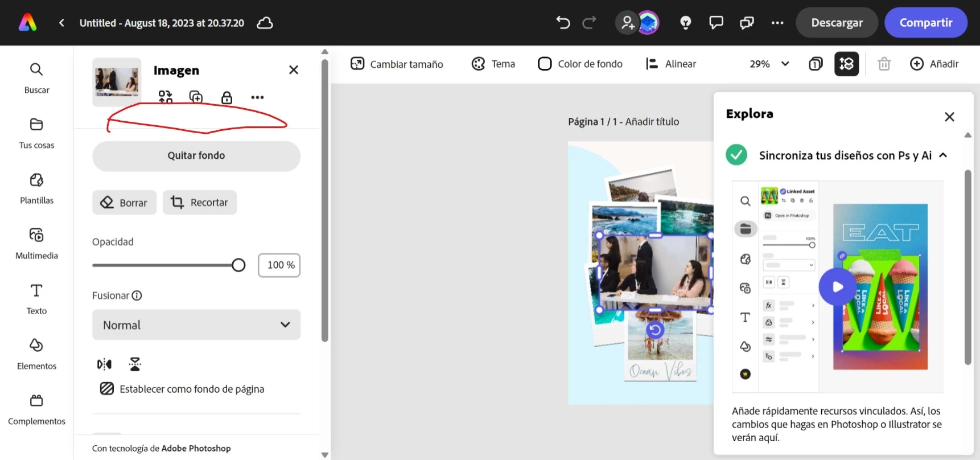Image resolution: width=980 pixels, height=460 pixels.
Task: Flip the image horizontally
Action: tap(104, 364)
